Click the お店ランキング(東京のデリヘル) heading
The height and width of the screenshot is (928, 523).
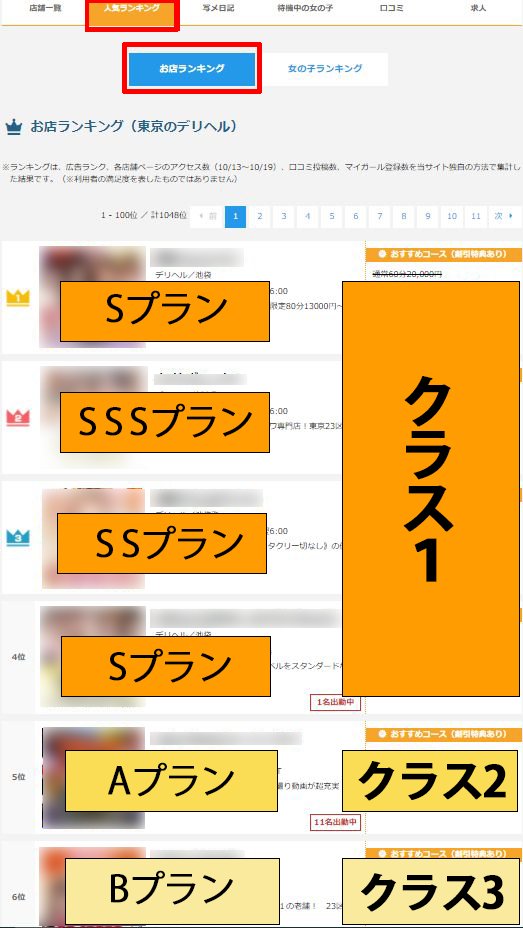134,127
